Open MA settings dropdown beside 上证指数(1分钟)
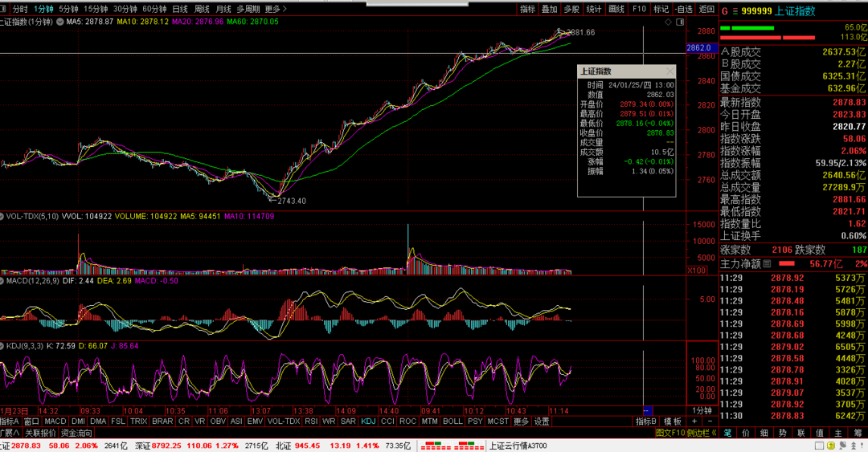The height and width of the screenshot is (452, 868). click(60, 22)
